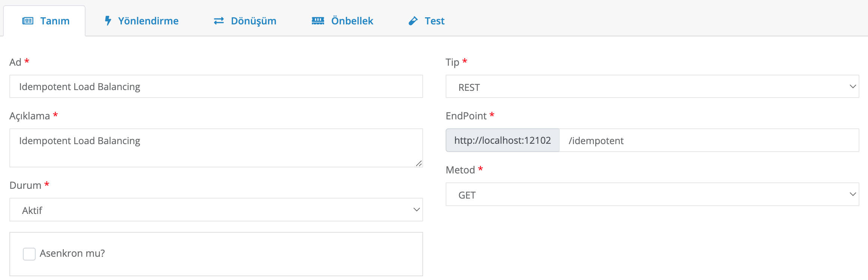Viewport: 868px width, 280px height.
Task: Enable the Asenkron mu? checkbox
Action: click(x=29, y=254)
